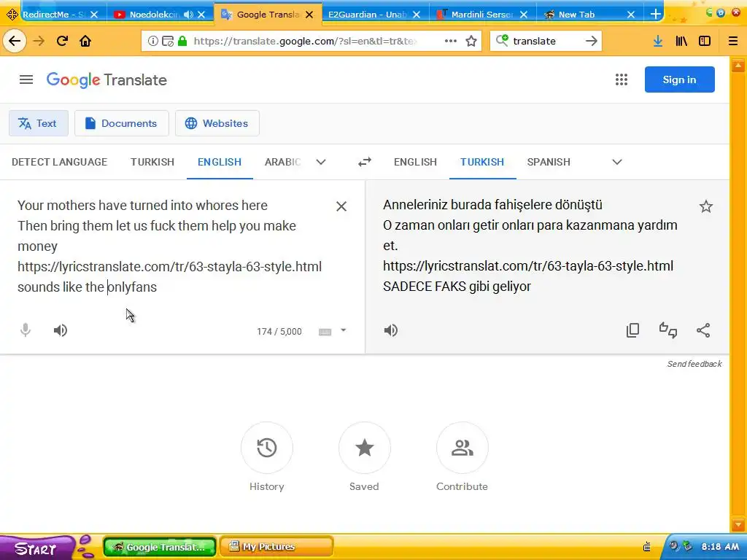Click the Google Translate logo

[x=107, y=80]
